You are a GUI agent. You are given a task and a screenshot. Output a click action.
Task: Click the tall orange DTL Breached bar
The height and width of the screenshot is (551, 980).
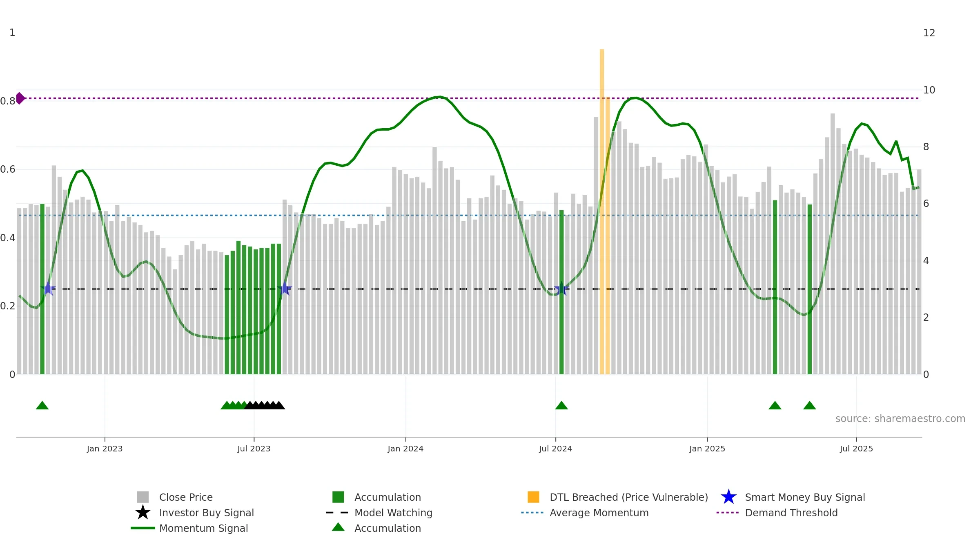coord(602,211)
